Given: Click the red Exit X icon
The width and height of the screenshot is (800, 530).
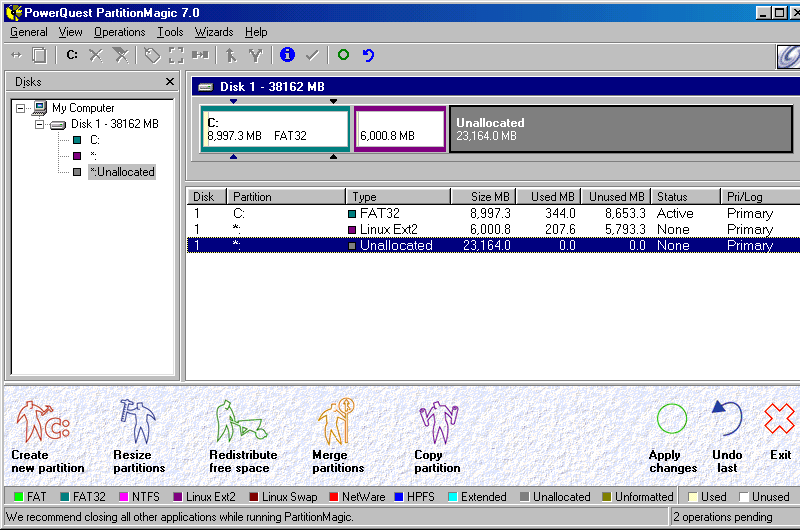Looking at the screenshot, I should (779, 420).
